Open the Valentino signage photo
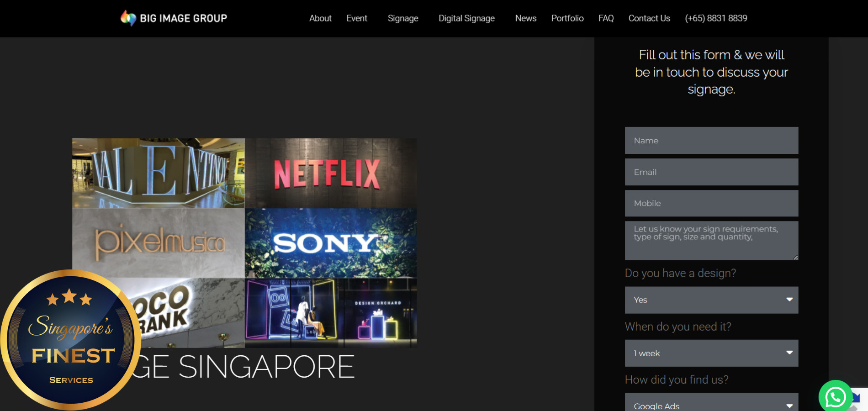Image resolution: width=868 pixels, height=411 pixels. pos(158,174)
